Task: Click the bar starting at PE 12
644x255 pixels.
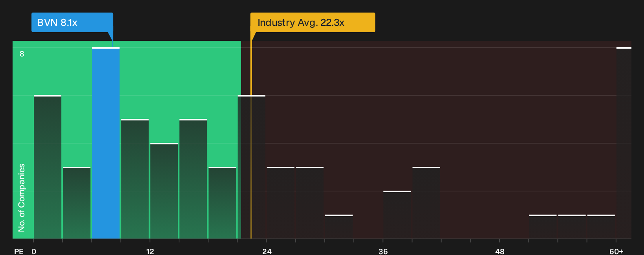Action: 164,191
